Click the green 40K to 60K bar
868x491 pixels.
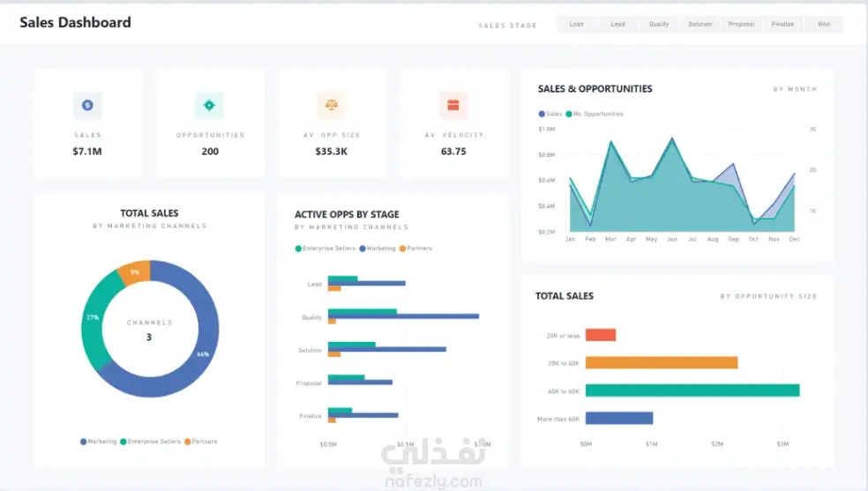[692, 391]
